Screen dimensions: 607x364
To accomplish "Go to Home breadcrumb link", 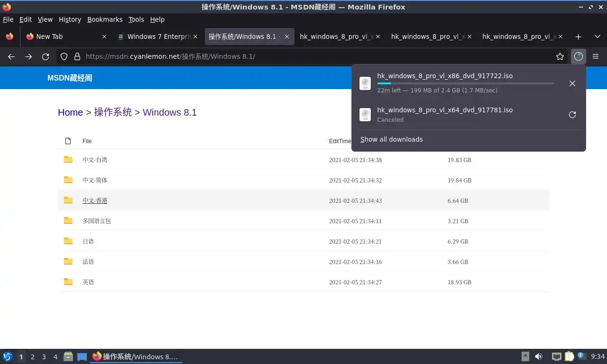I will pyautogui.click(x=70, y=112).
